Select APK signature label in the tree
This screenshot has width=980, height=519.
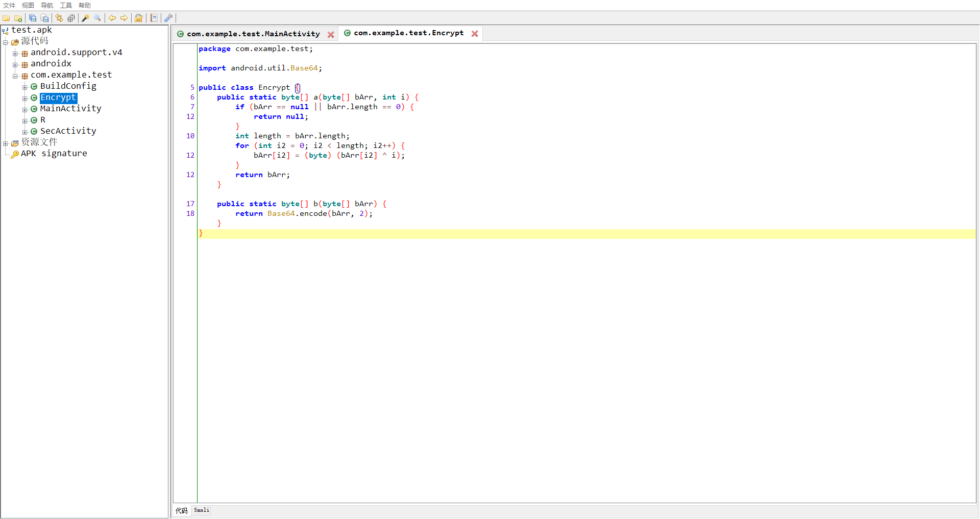pyautogui.click(x=54, y=154)
